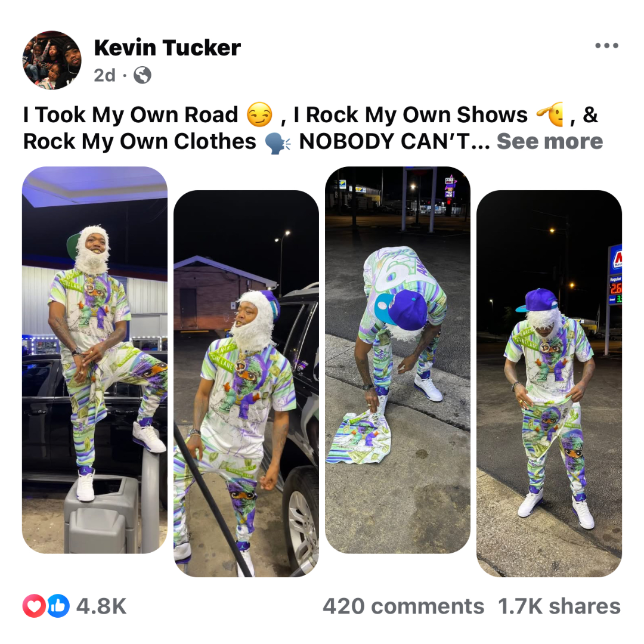Click the blue thumbs-up like reaction icon
The image size is (644, 644).
click(58, 606)
